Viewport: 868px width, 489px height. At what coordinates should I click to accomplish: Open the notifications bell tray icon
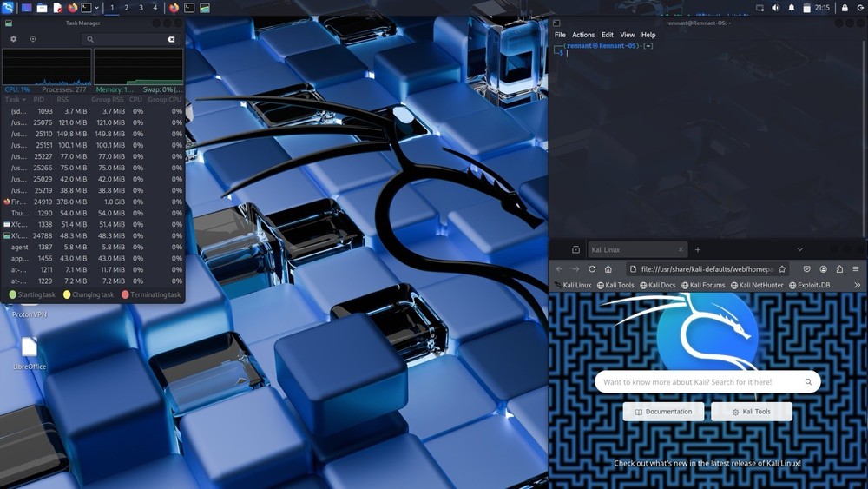pos(792,8)
